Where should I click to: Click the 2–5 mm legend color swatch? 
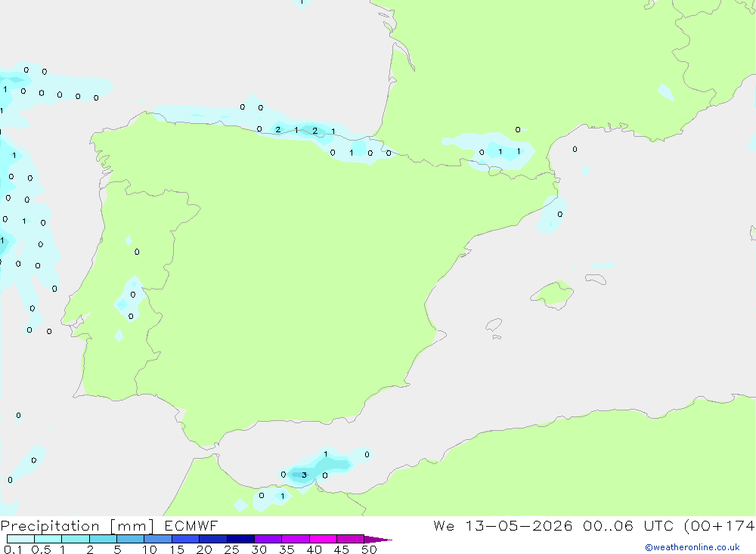[x=103, y=539]
